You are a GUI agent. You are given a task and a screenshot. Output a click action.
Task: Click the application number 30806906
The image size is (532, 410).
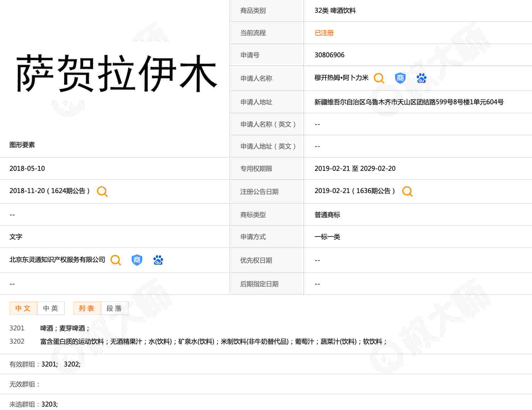coord(329,55)
